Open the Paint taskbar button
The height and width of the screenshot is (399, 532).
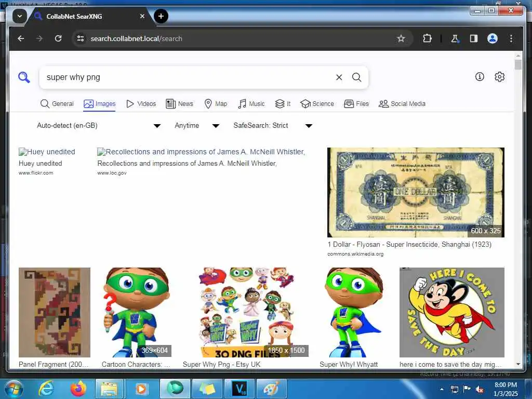coord(271,389)
